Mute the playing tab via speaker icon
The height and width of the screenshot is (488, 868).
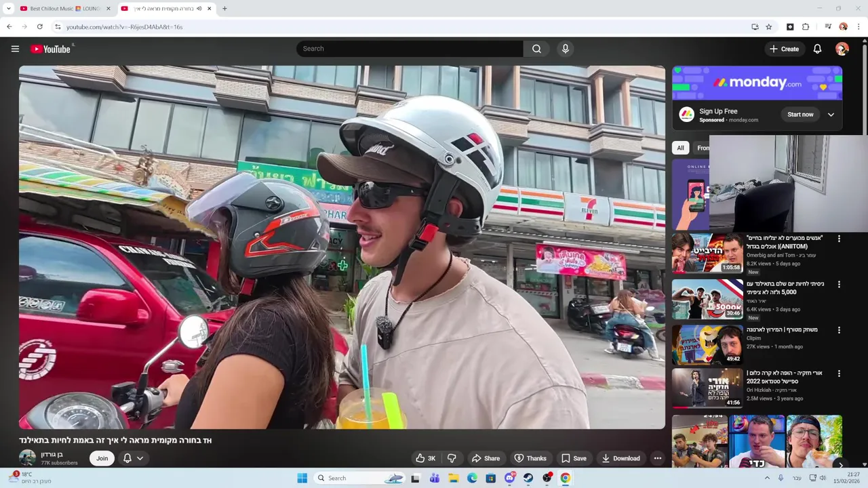tap(199, 9)
